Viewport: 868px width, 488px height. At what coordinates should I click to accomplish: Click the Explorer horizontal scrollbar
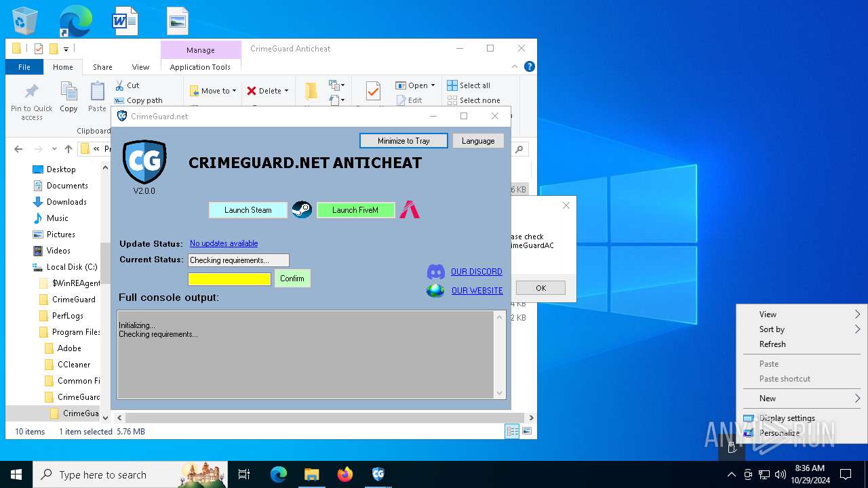(x=325, y=418)
